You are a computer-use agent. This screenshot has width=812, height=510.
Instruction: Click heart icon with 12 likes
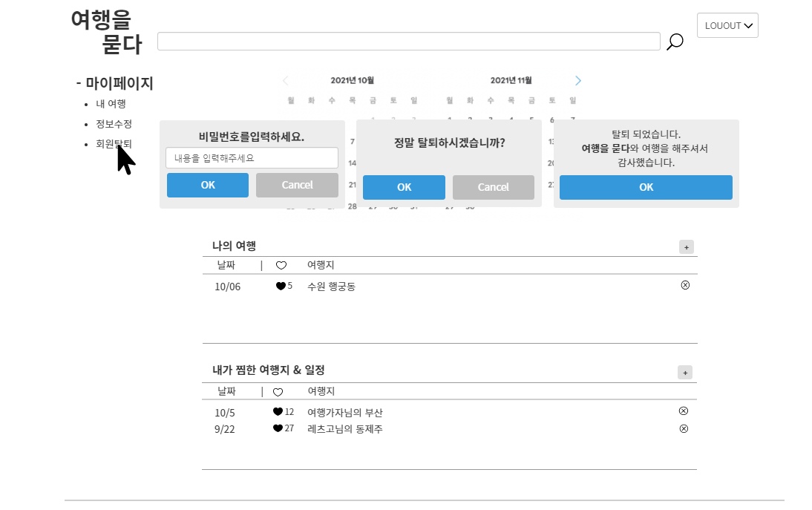tap(278, 411)
